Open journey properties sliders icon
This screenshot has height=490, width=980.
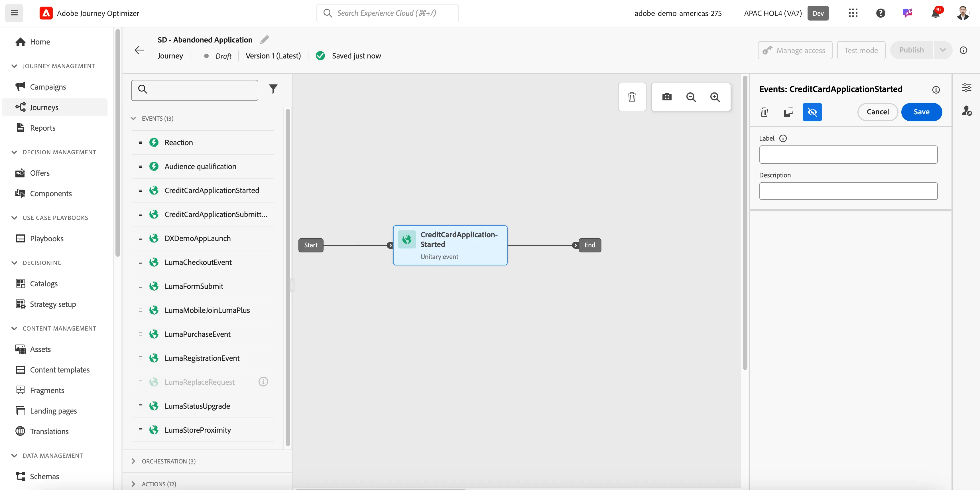[x=967, y=88]
